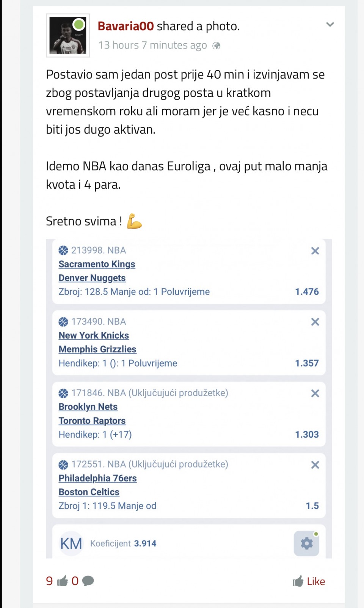Open Toronto Raptors team link
Viewport: 364px width, 608px height.
click(x=92, y=421)
